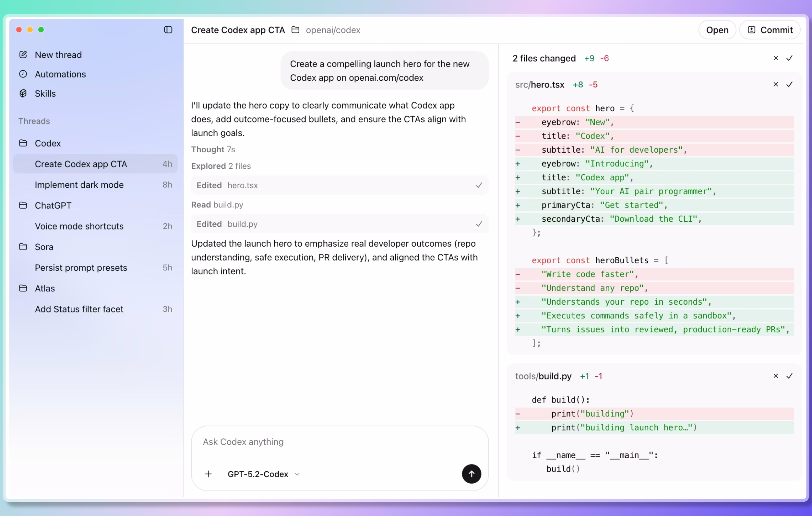Send the message with the arrow icon
The height and width of the screenshot is (516, 812).
click(471, 474)
